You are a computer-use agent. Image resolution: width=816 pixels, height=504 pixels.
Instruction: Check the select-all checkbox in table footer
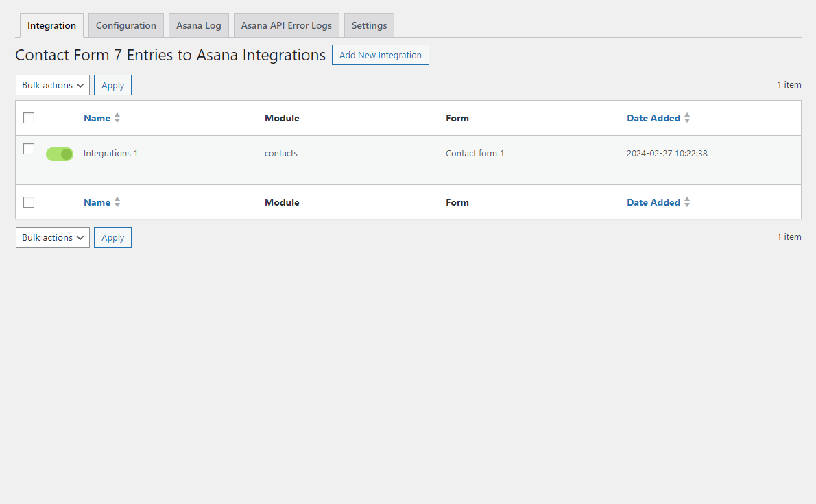coord(29,202)
